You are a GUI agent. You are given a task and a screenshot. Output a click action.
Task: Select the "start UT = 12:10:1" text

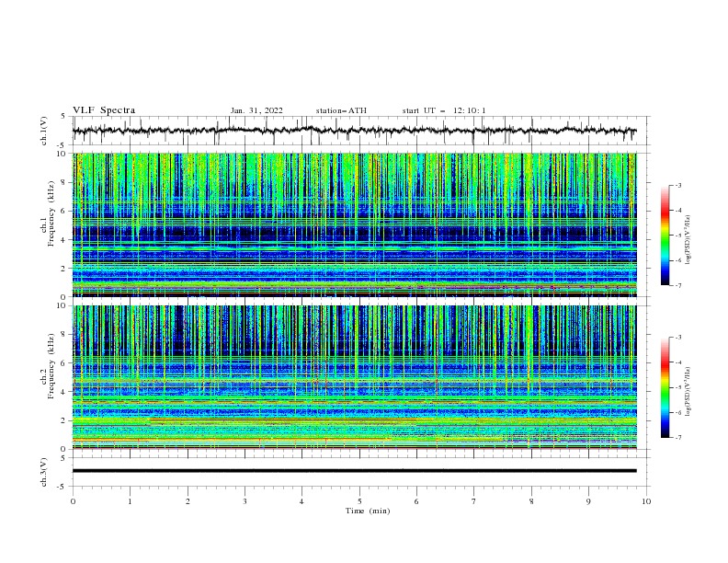[x=444, y=110]
